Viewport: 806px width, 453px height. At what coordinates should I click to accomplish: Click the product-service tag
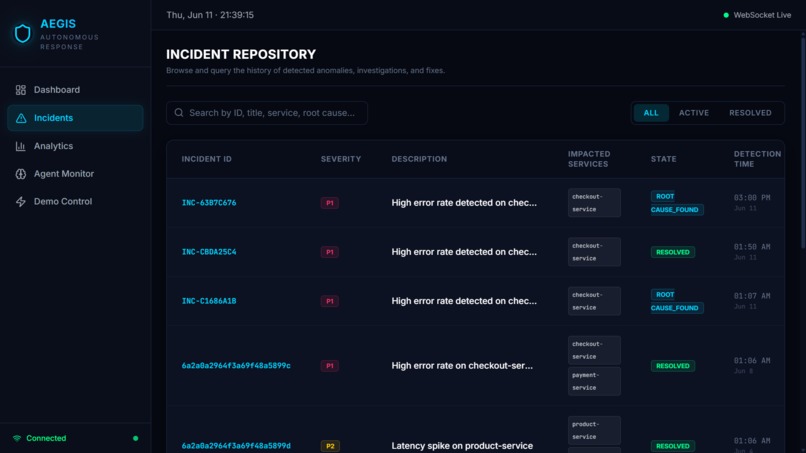(x=594, y=430)
